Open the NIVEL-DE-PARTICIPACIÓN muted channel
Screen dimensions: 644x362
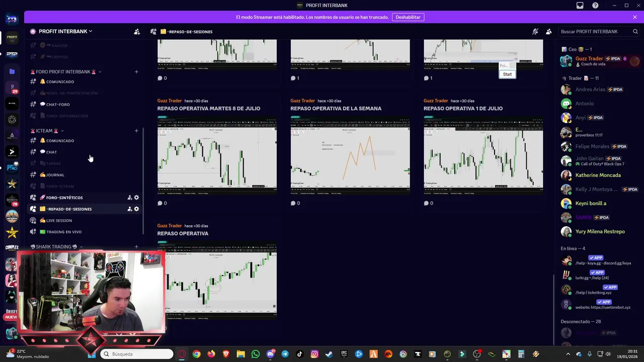pos(85,93)
